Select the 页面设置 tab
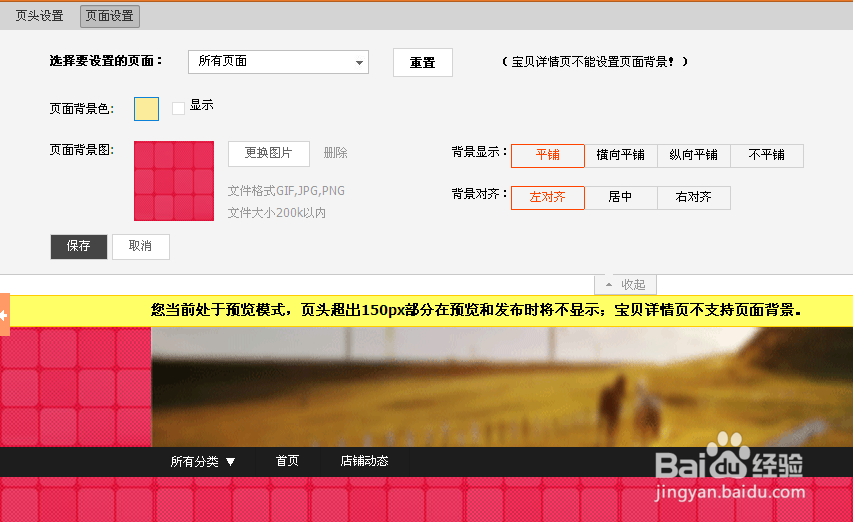This screenshot has width=853, height=522. 110,16
